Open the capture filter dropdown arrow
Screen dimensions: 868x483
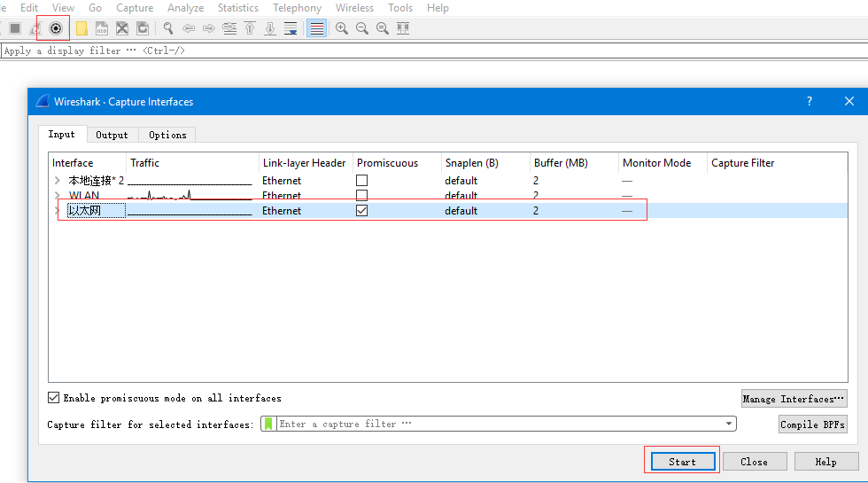729,424
